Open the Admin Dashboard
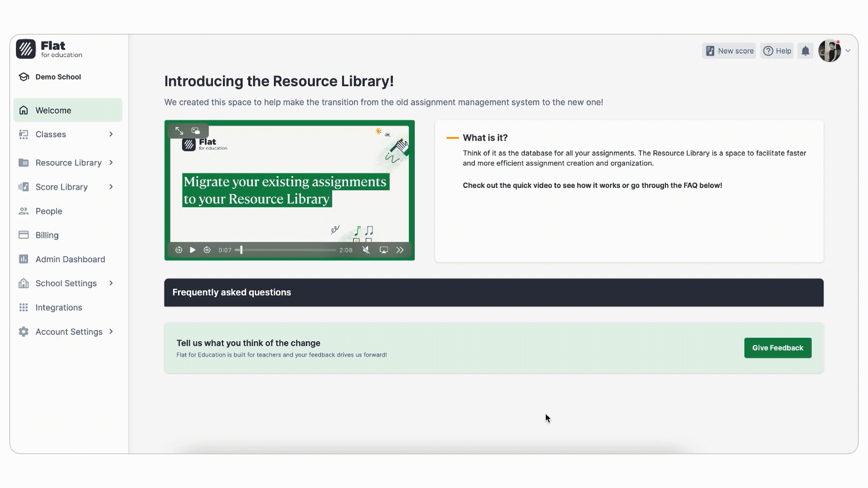The height and width of the screenshot is (488, 868). click(68, 259)
